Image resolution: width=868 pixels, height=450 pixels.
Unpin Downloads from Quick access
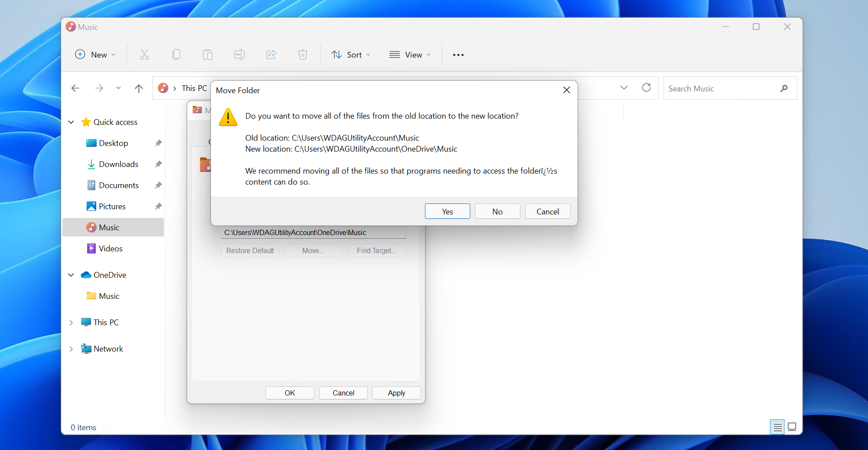click(158, 164)
